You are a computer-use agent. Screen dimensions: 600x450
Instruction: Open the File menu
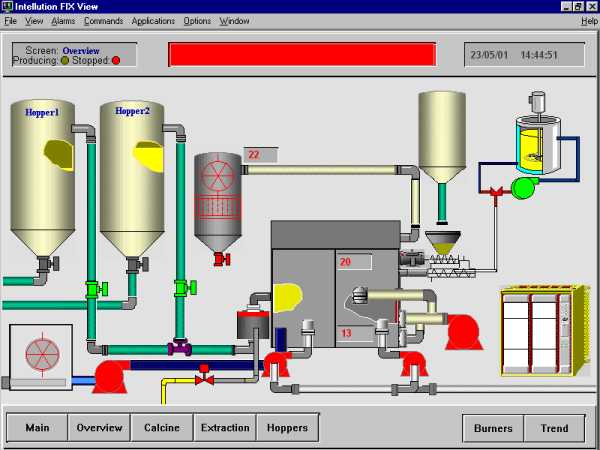11,21
